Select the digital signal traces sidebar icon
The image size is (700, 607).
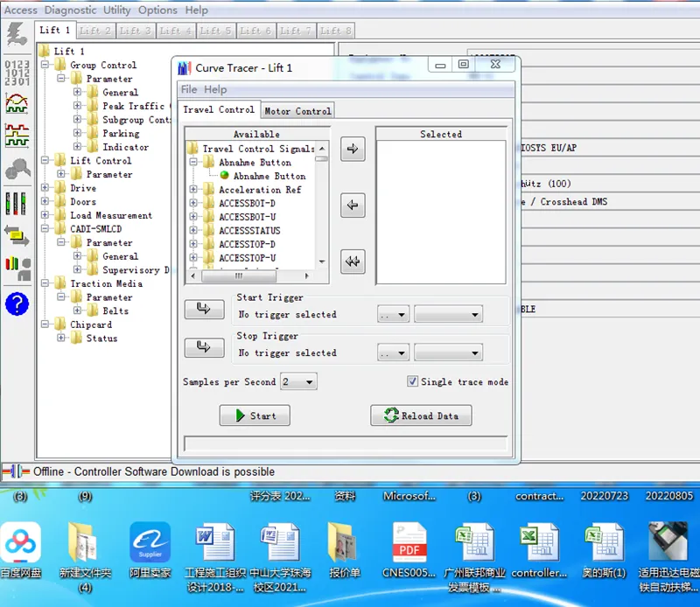point(16,136)
